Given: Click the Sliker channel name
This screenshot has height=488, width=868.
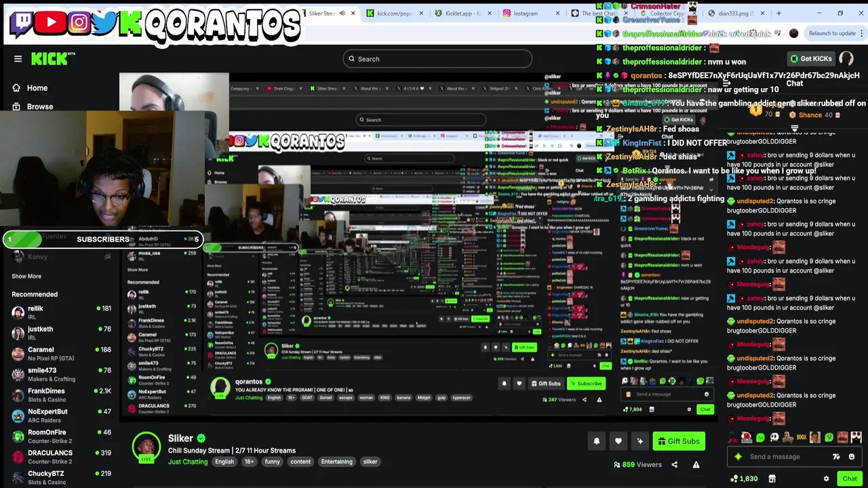Looking at the screenshot, I should (x=181, y=439).
